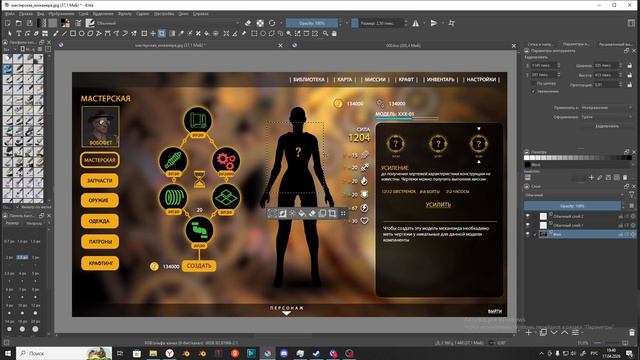Toggle the checked checkbox in crop options
This screenshot has height=360, width=640.
(x=533, y=91)
